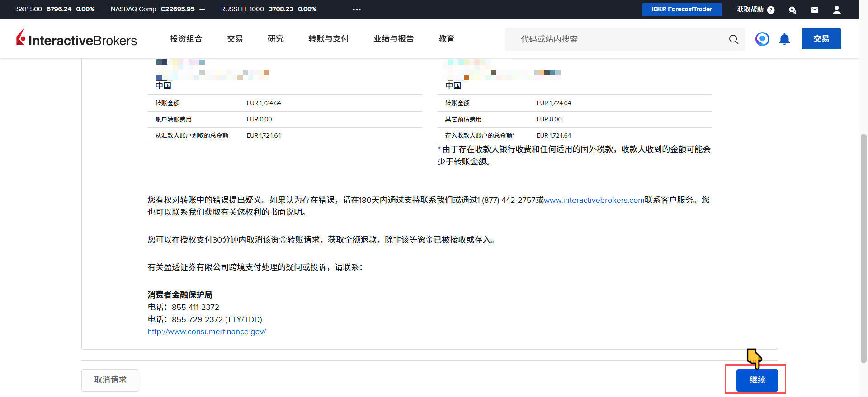Click the blue 继续 button

tap(757, 380)
